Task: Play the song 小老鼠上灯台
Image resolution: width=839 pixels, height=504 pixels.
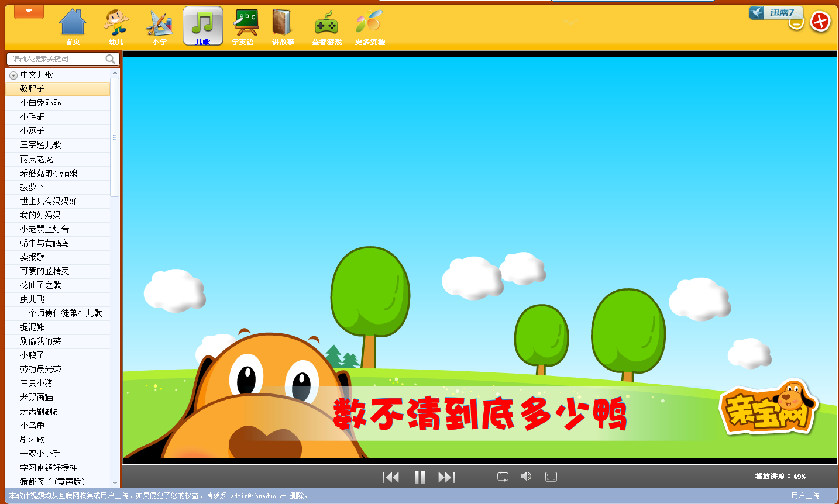Action: [57, 229]
